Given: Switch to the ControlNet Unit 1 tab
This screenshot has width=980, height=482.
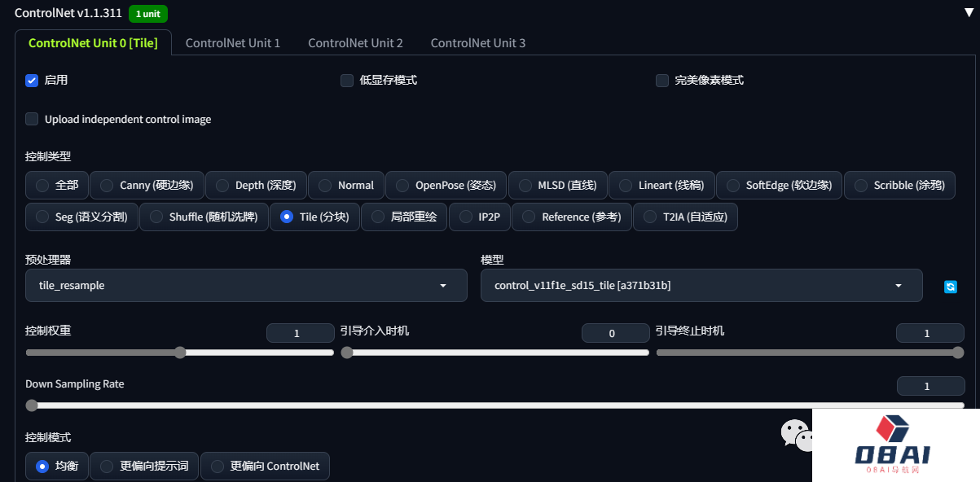Looking at the screenshot, I should 233,43.
